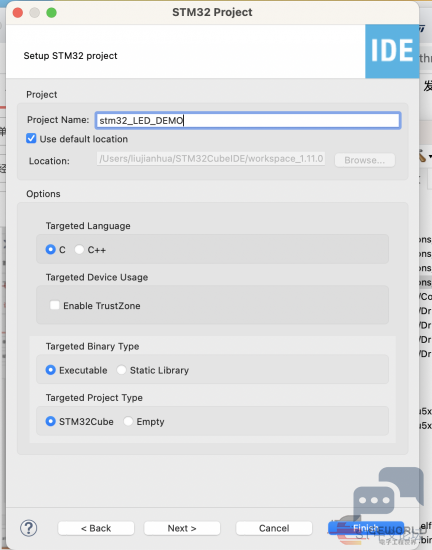Click the IDE logo banner
This screenshot has height=550, width=432.
click(392, 51)
